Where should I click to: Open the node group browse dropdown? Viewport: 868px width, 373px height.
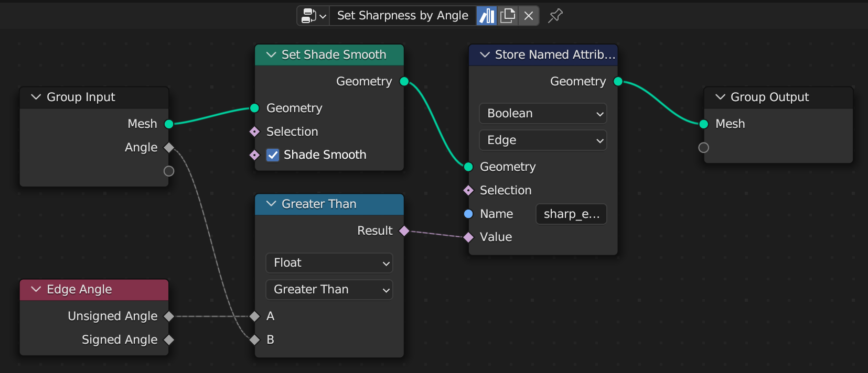(x=314, y=16)
